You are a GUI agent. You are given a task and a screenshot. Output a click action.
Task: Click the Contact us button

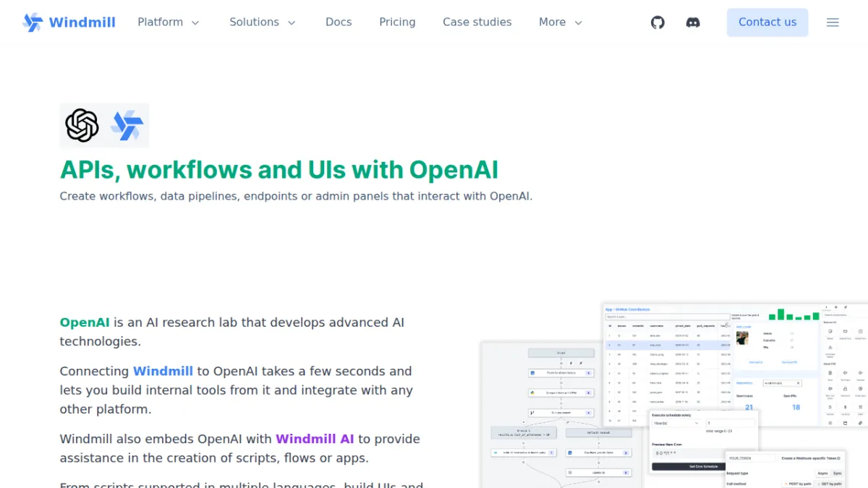pos(767,22)
